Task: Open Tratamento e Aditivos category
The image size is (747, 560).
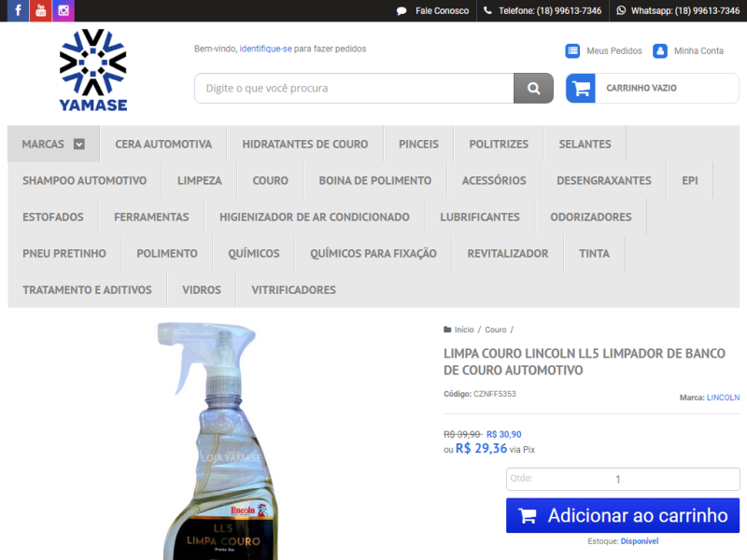Action: (87, 290)
